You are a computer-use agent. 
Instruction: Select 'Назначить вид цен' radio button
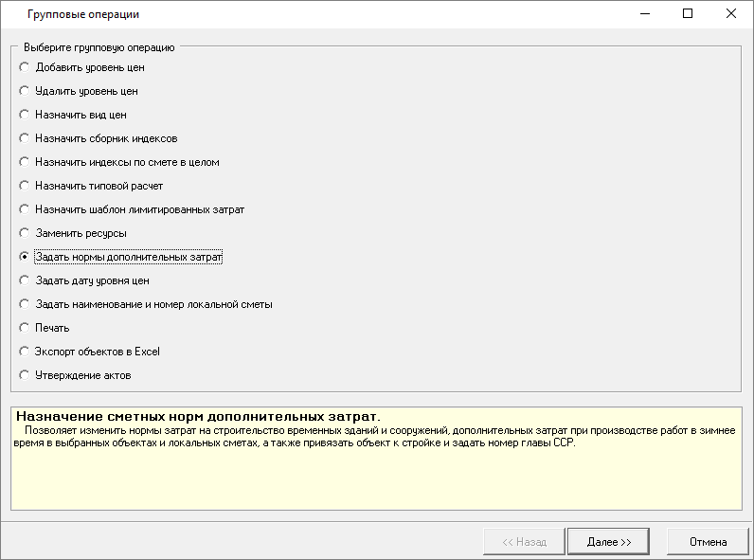[x=25, y=115]
